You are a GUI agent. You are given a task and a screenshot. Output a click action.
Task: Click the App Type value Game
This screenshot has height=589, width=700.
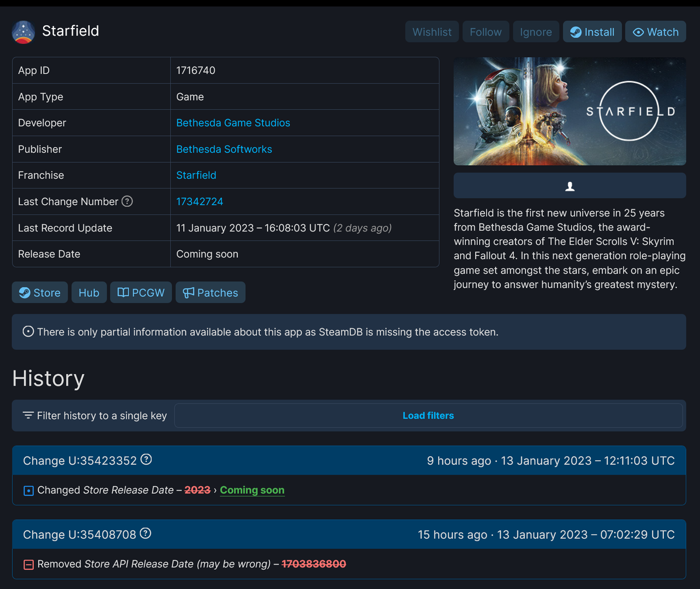[x=190, y=97]
